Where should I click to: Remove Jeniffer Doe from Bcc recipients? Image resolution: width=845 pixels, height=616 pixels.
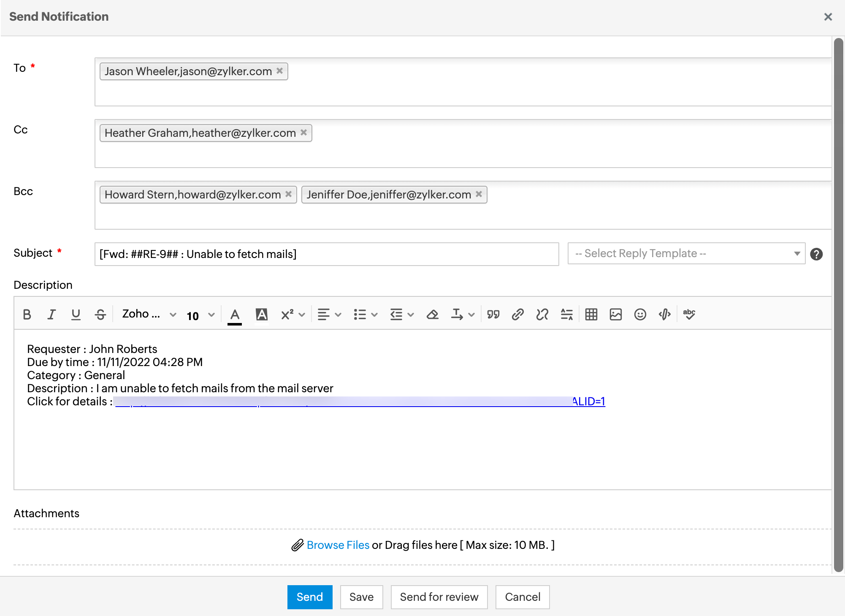[x=479, y=194]
